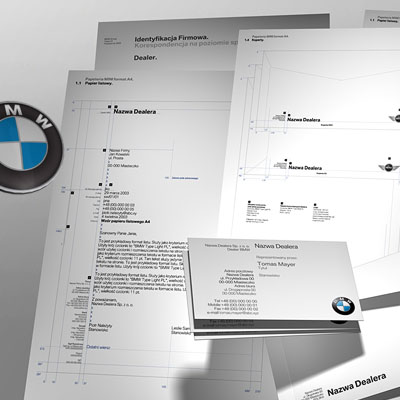Select the name 'Tomas Mayor' on the card
The height and width of the screenshot is (400, 400).
276,264
